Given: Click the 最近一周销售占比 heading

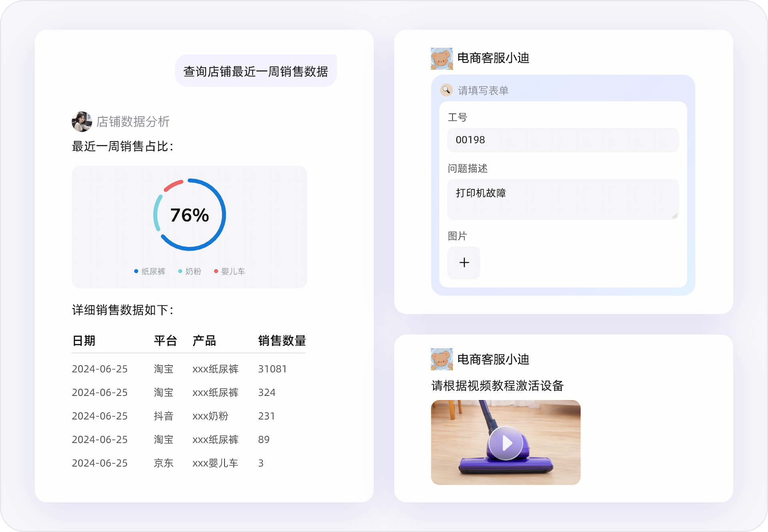Looking at the screenshot, I should click(122, 146).
